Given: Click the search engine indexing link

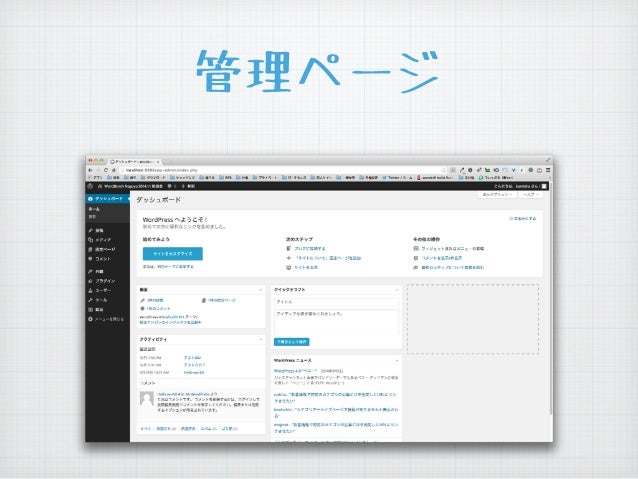Looking at the screenshot, I should coord(170,322).
